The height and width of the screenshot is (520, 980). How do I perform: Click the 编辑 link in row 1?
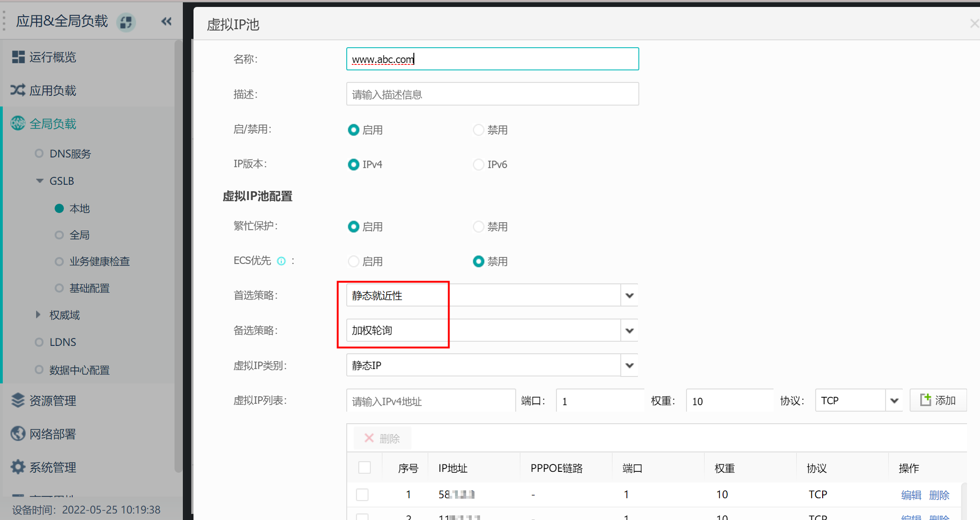point(911,495)
